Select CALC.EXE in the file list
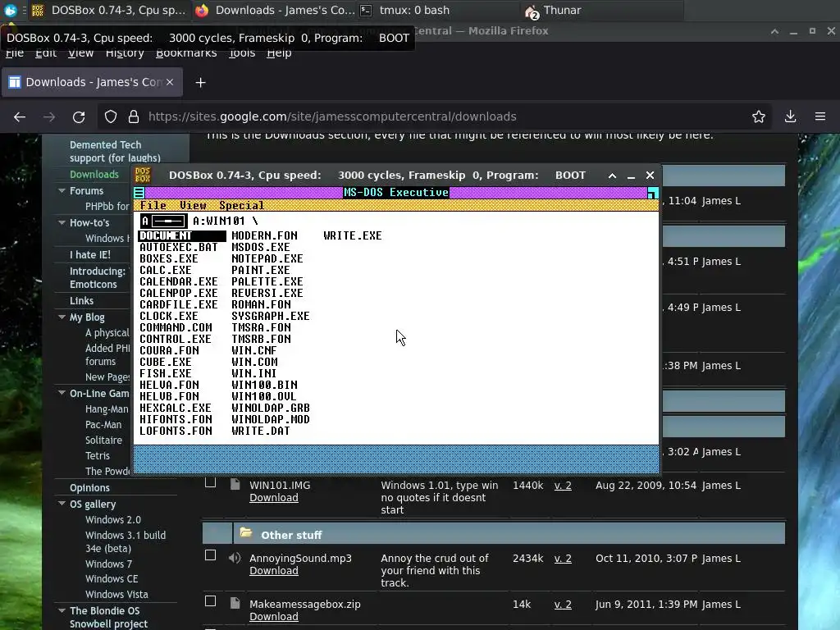 (166, 270)
